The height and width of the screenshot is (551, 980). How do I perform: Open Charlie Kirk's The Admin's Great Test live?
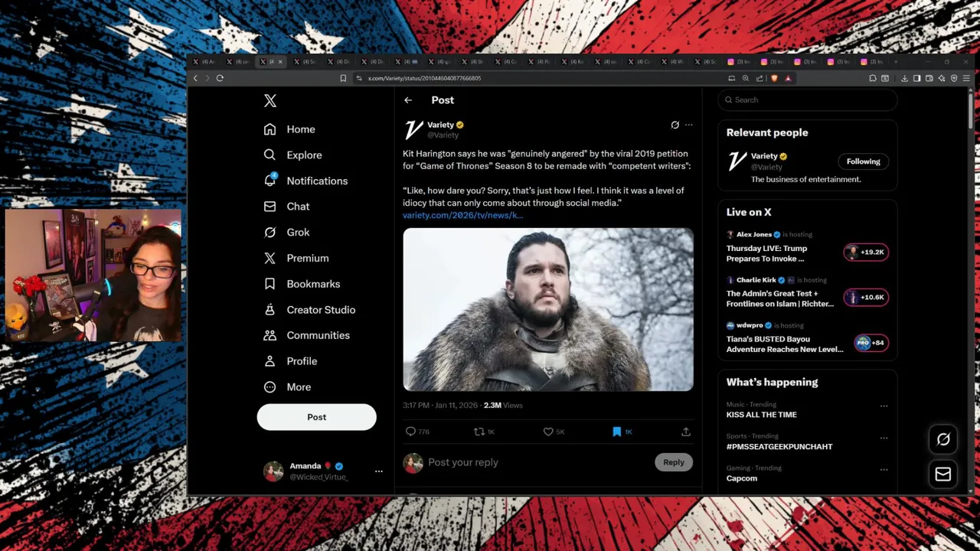pyautogui.click(x=779, y=298)
